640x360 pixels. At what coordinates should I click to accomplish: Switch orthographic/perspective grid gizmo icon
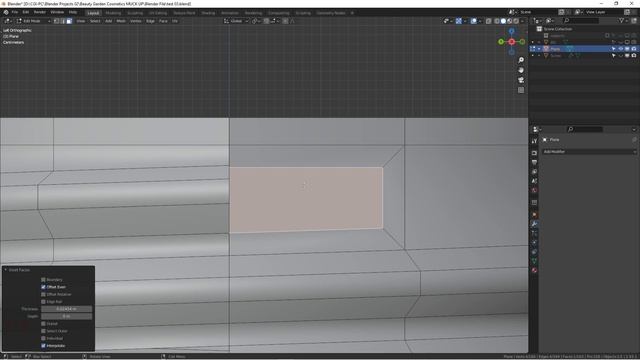coord(521,90)
